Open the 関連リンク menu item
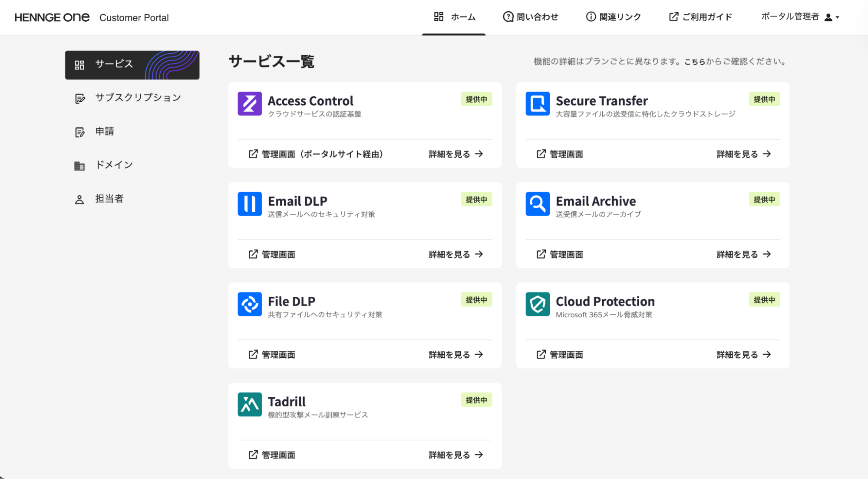 [x=613, y=17]
